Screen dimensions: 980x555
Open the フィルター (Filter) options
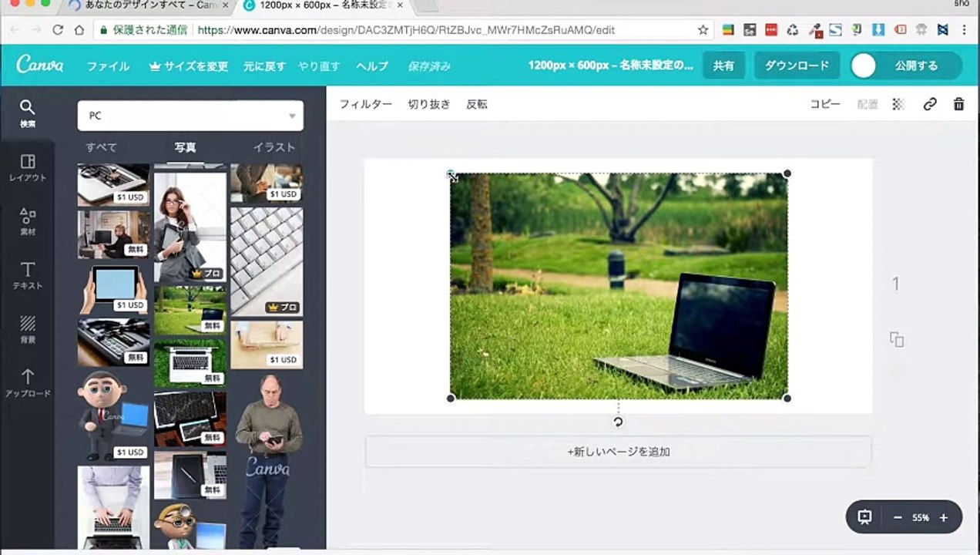(x=366, y=104)
